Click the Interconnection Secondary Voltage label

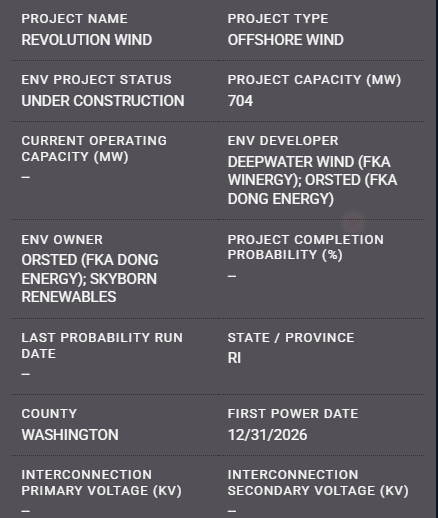point(318,483)
